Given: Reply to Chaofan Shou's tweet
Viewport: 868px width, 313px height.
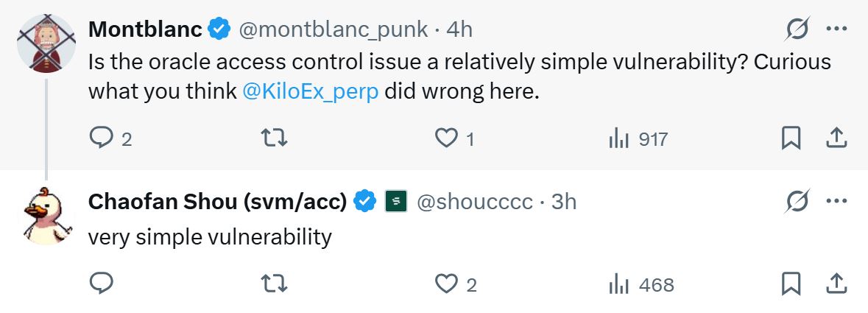Looking at the screenshot, I should coord(102,284).
